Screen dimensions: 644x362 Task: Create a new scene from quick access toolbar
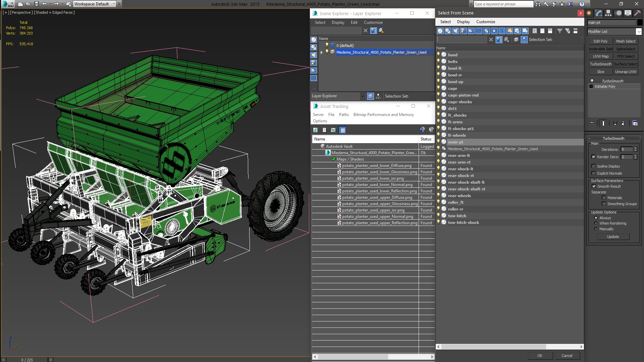[x=20, y=4]
